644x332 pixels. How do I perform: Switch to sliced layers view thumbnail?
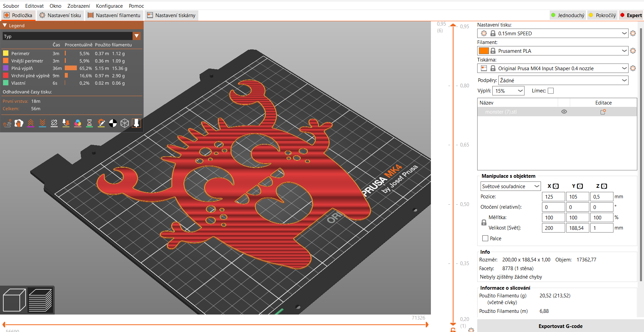40,300
